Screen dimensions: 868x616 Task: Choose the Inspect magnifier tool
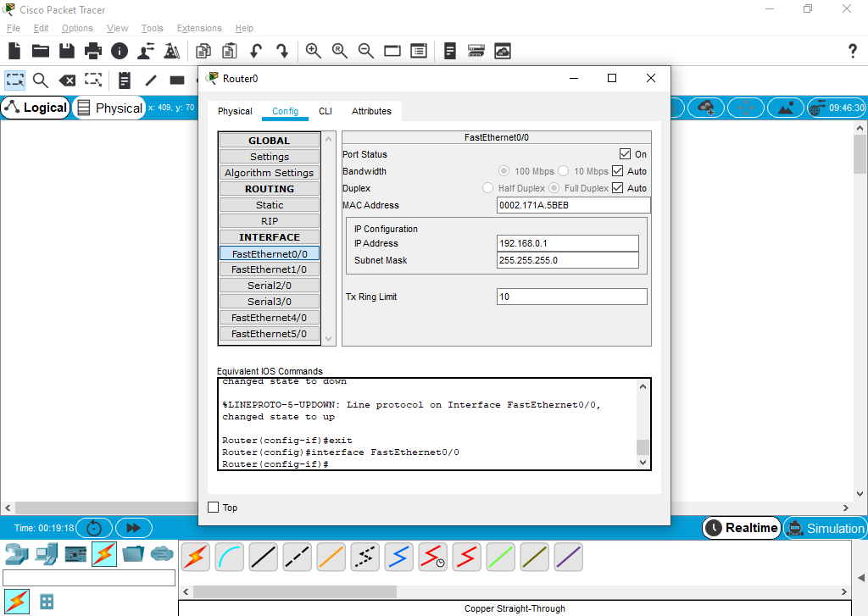[x=41, y=80]
